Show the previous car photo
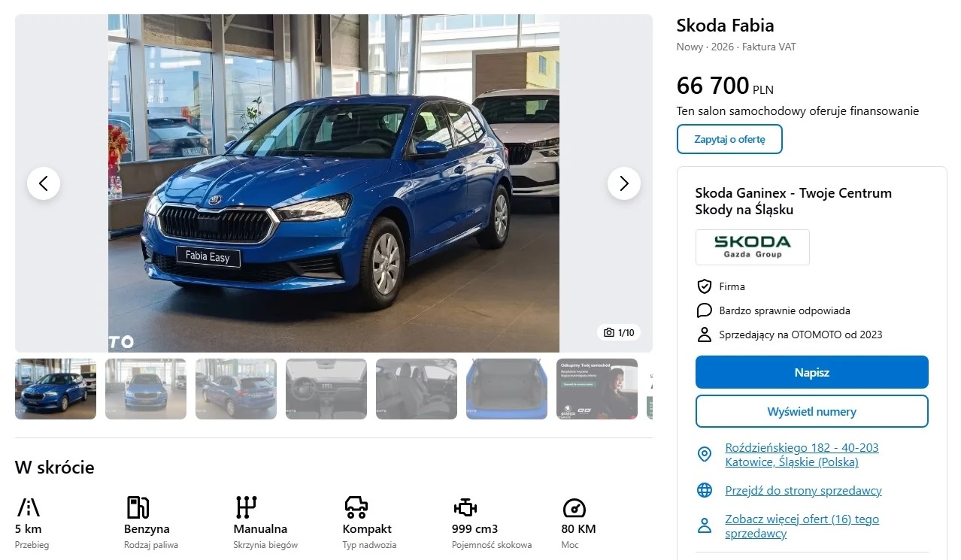This screenshot has width=961, height=560. (44, 183)
